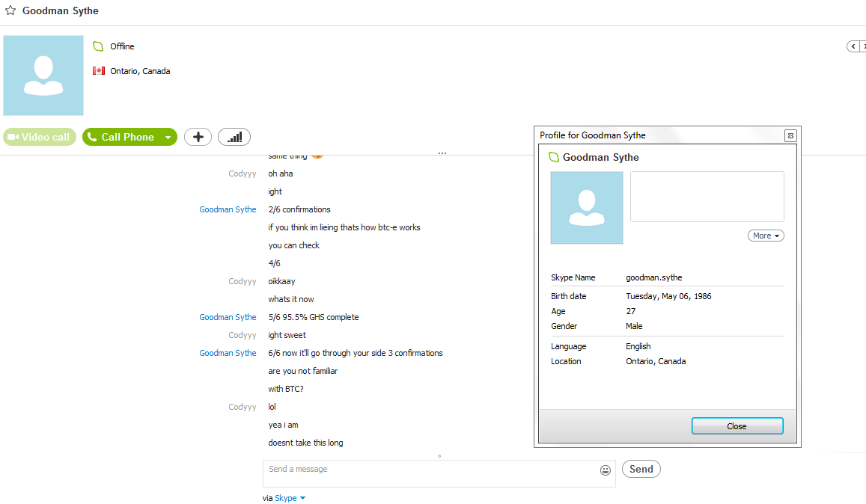
Task: Click the Location value in the profile dialog
Action: tap(656, 362)
